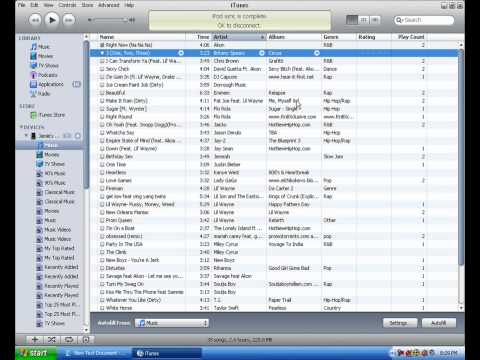Collapse the iPod device tree
480x360 pixels.
[x=26, y=136]
